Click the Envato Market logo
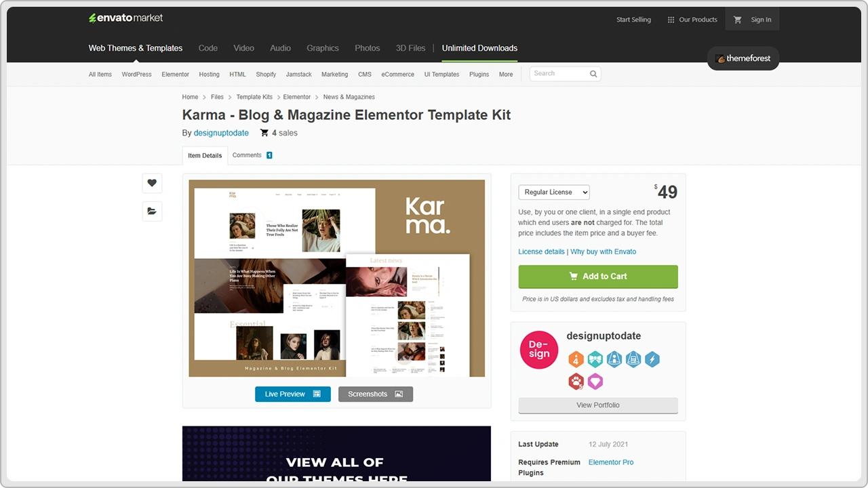Screen dimensions: 868x488 125,18
